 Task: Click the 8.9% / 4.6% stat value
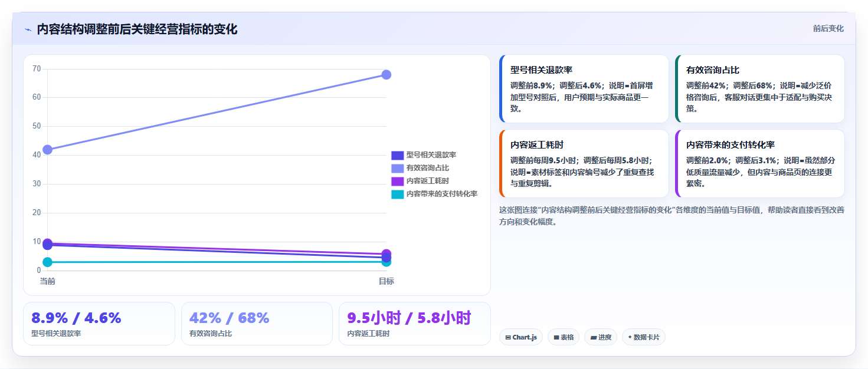point(76,318)
